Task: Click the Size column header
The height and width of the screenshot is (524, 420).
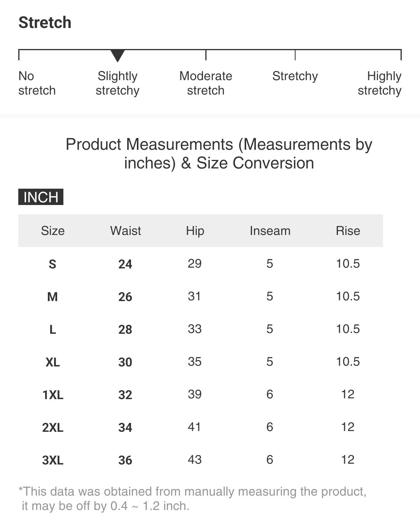Action: click(52, 231)
